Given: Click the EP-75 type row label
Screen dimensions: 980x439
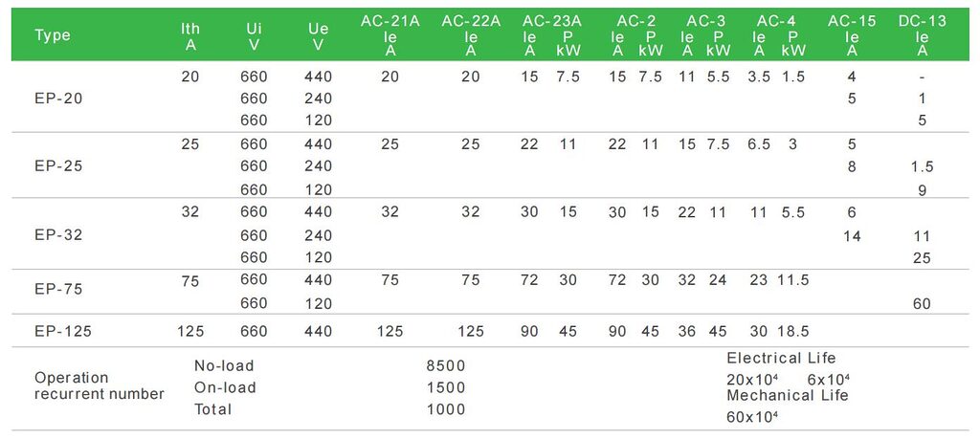Looking at the screenshot, I should 57,287.
